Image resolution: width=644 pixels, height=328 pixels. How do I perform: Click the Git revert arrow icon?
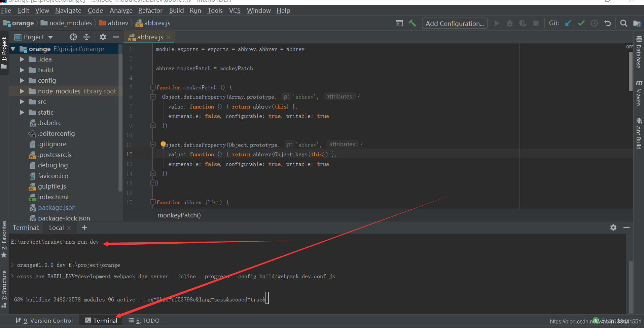click(x=607, y=23)
